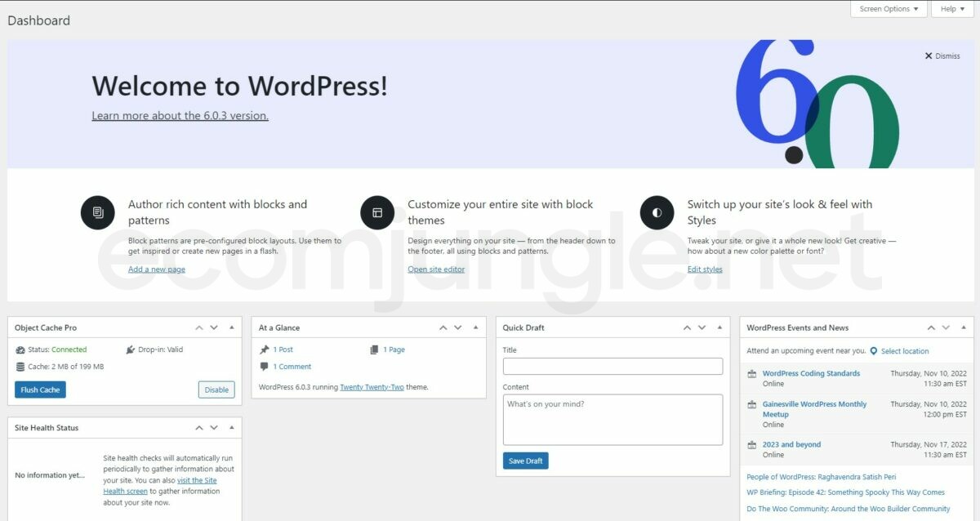
Task: Click the pages icon beside 1 Page
Action: 373,349
